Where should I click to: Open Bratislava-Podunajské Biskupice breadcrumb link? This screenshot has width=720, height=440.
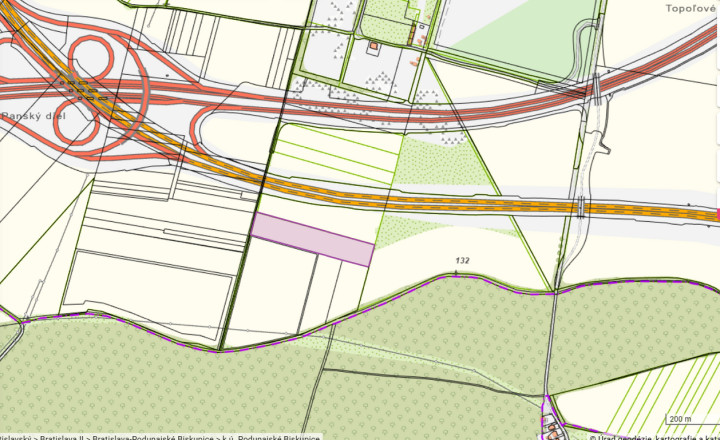(152, 437)
